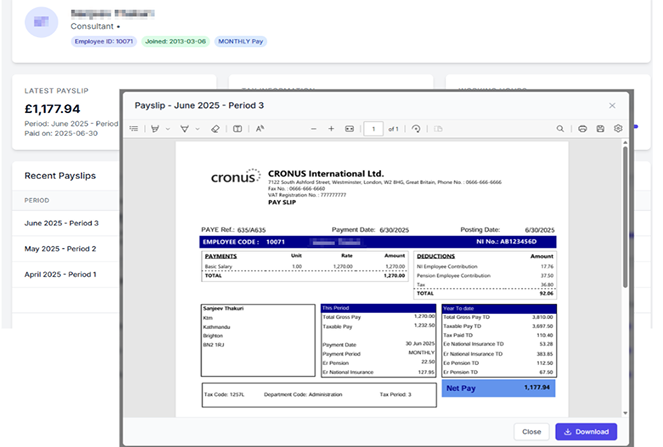Save the payslip using the save icon
The height and width of the screenshot is (447, 663).
pos(600,129)
